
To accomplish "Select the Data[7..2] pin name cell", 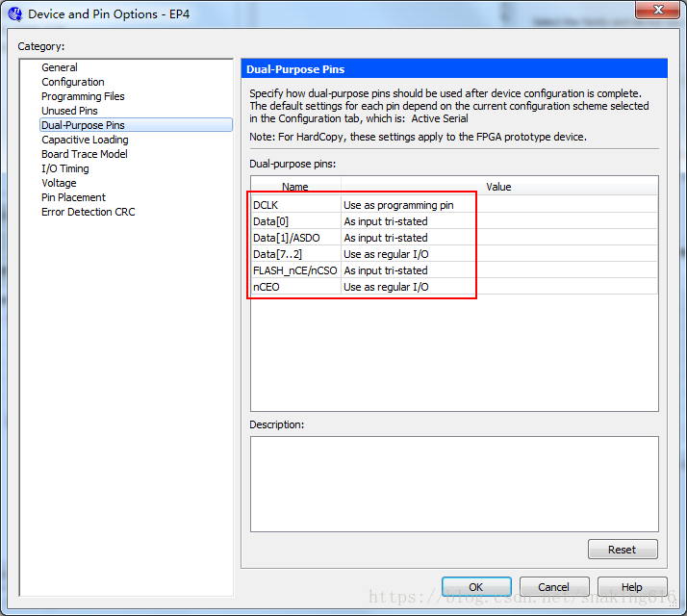I will click(x=295, y=254).
